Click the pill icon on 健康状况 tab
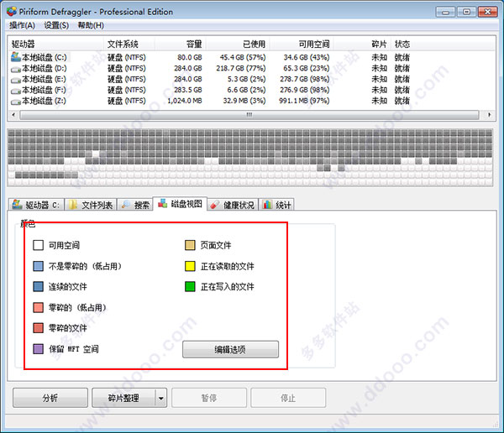Screen dimensions: 504x433 [214, 205]
